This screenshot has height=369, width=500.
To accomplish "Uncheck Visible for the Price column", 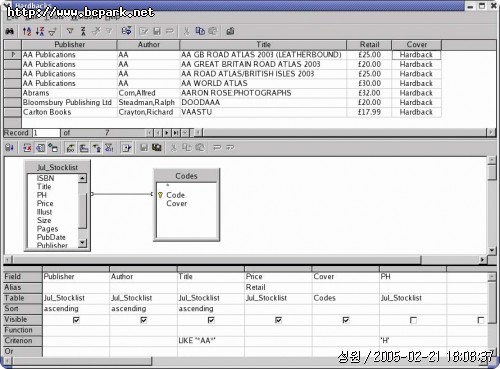I will click(x=278, y=320).
